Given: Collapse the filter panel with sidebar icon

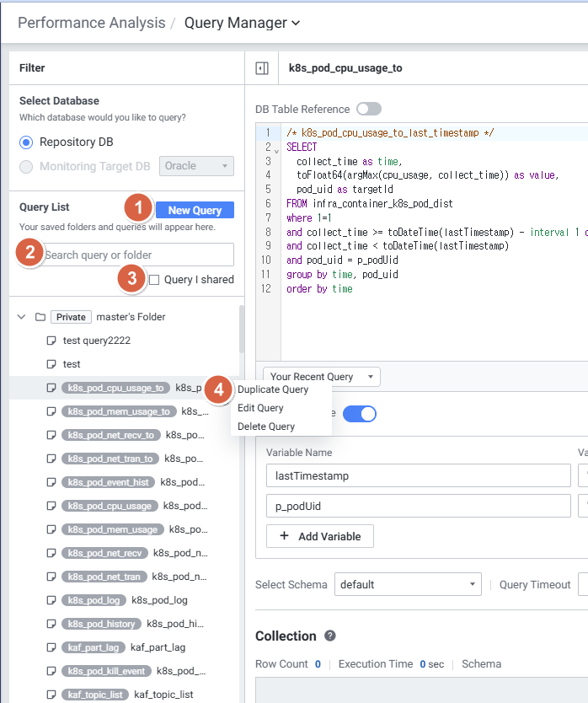Looking at the screenshot, I should (261, 68).
